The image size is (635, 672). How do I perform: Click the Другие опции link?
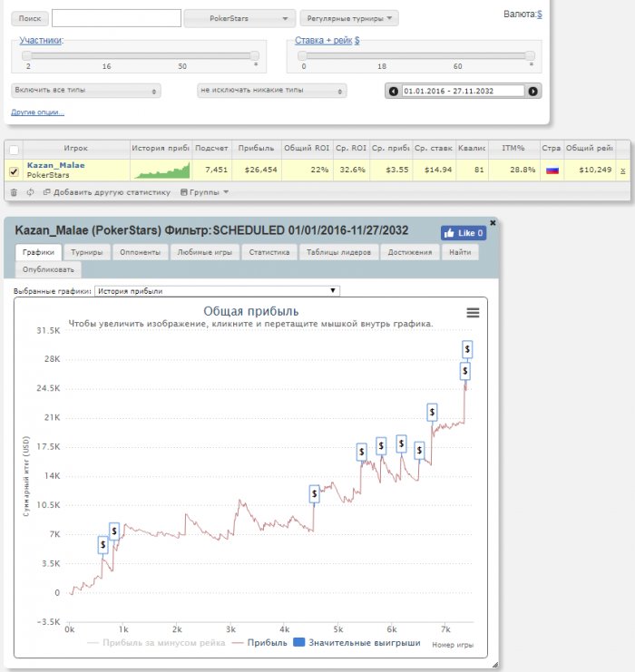pos(37,112)
